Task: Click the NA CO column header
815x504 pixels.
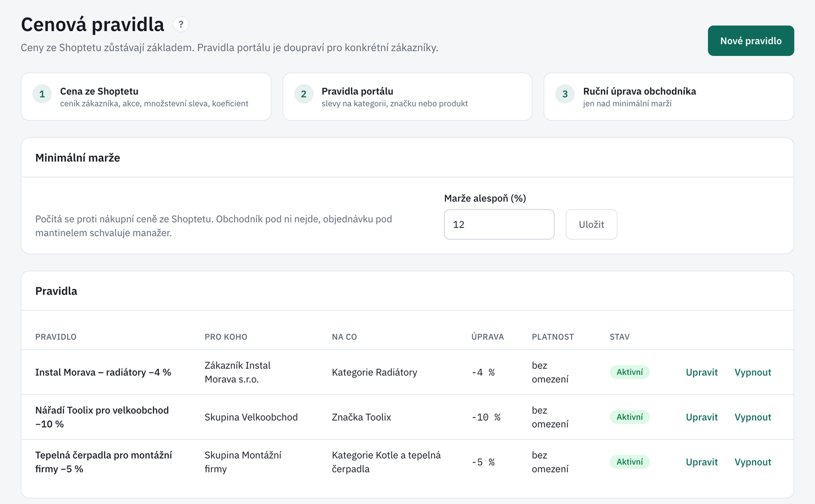Action: pos(345,337)
